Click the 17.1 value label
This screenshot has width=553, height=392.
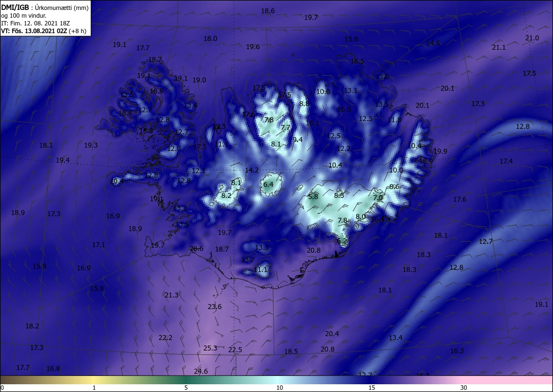tap(99, 244)
